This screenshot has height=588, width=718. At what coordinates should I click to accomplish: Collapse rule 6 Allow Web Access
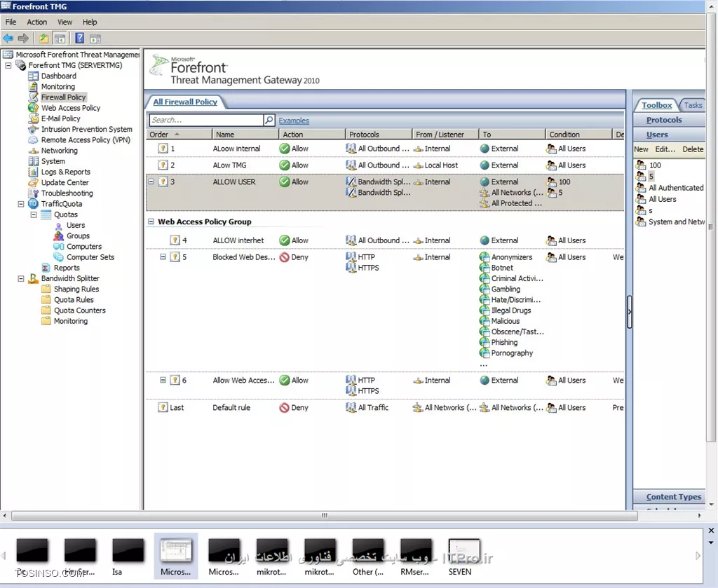[x=163, y=380]
